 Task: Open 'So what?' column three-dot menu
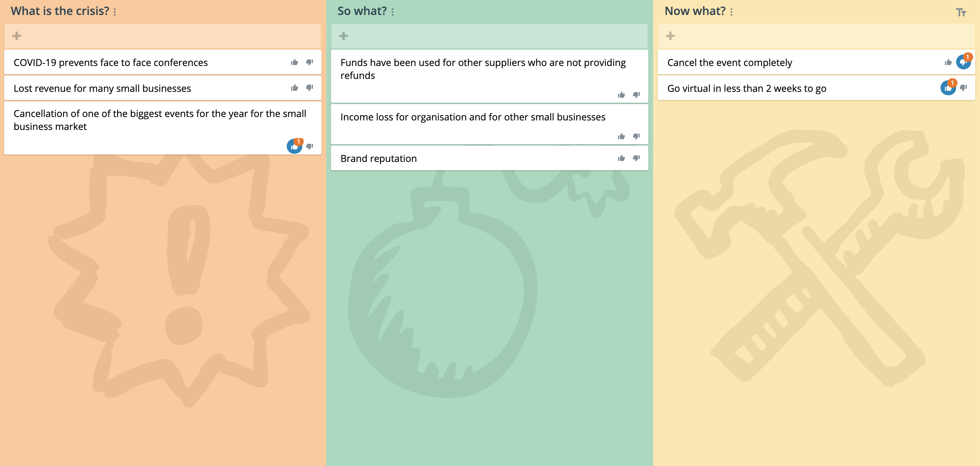(x=392, y=12)
